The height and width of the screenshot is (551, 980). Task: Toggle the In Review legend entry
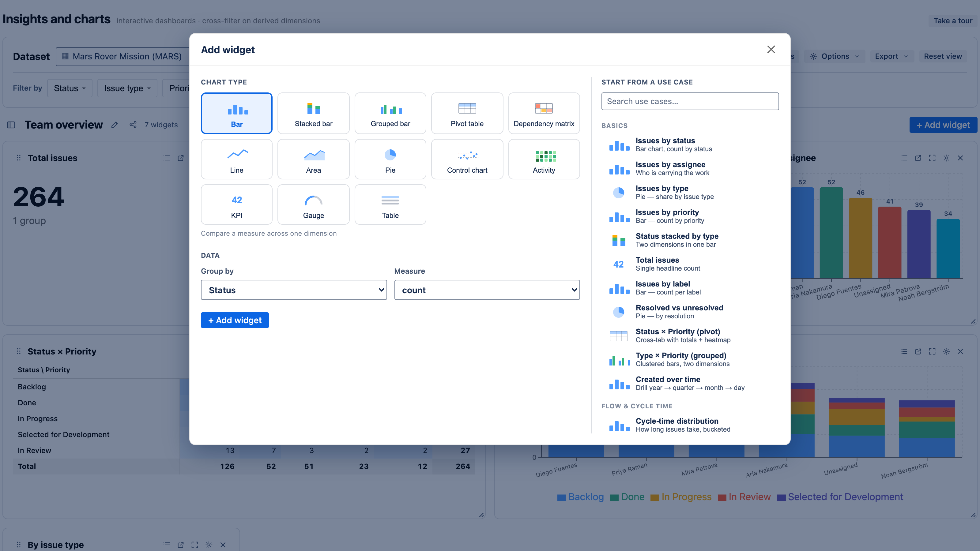744,497
